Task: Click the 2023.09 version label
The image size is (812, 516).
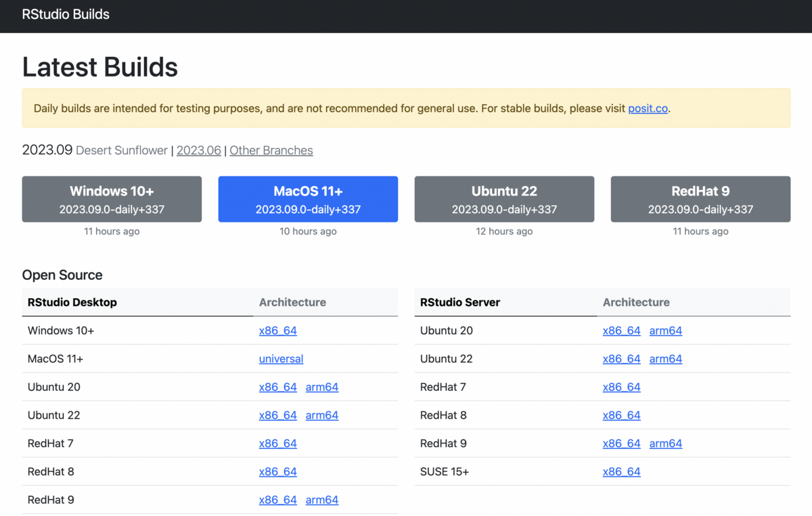Action: 47,150
